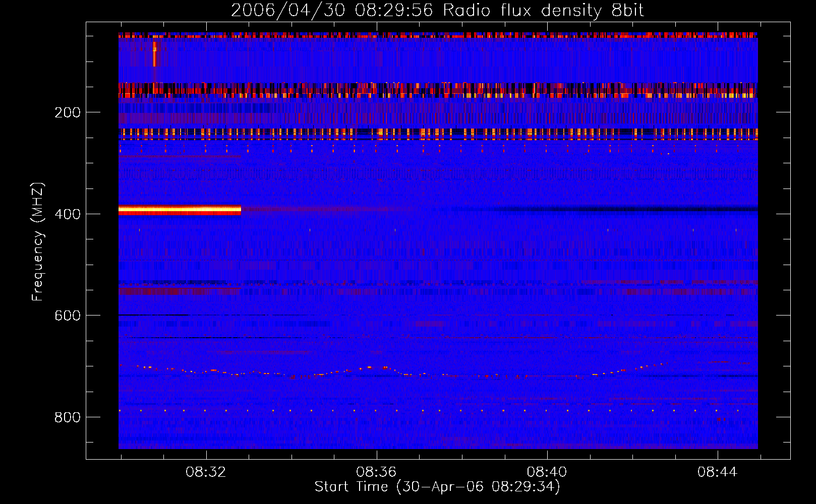Click the 08:32 time tick label
This screenshot has height=504, width=816.
point(206,472)
